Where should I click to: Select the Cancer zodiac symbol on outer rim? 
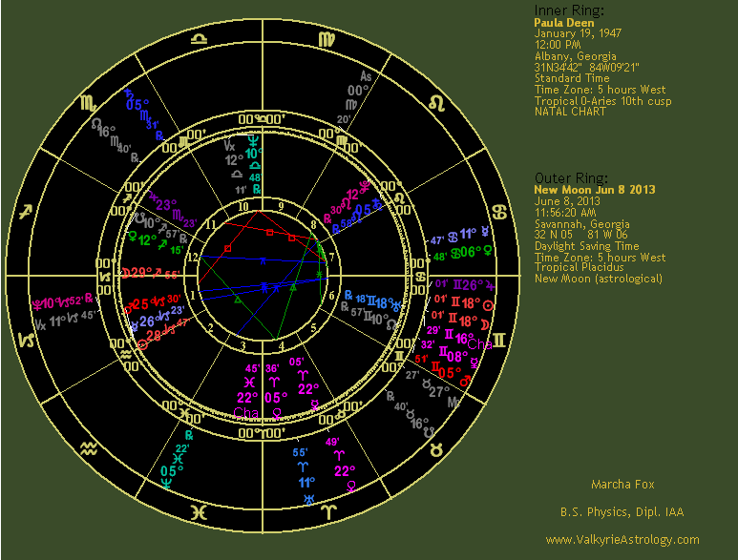pos(501,213)
